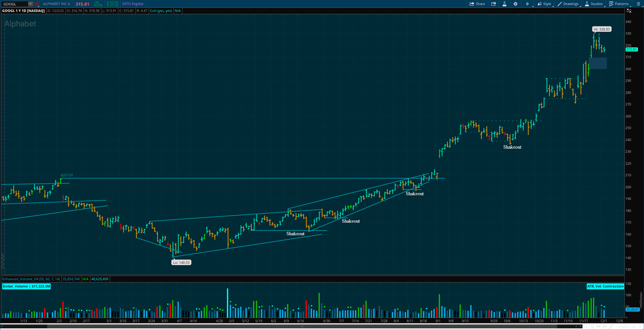Click the chart-copy icon beside Share
Image resolution: width=644 pixels, height=330 pixels.
point(493,4)
